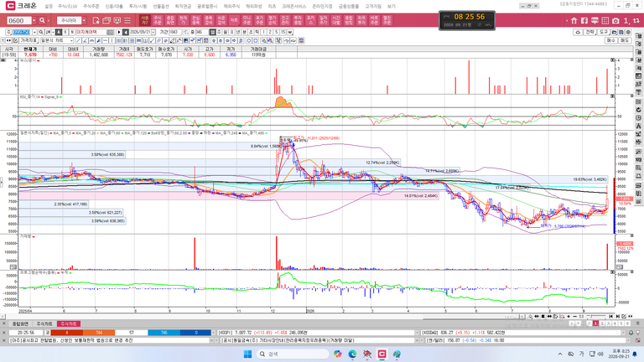Click the 매수 buy button

pyautogui.click(x=611, y=40)
